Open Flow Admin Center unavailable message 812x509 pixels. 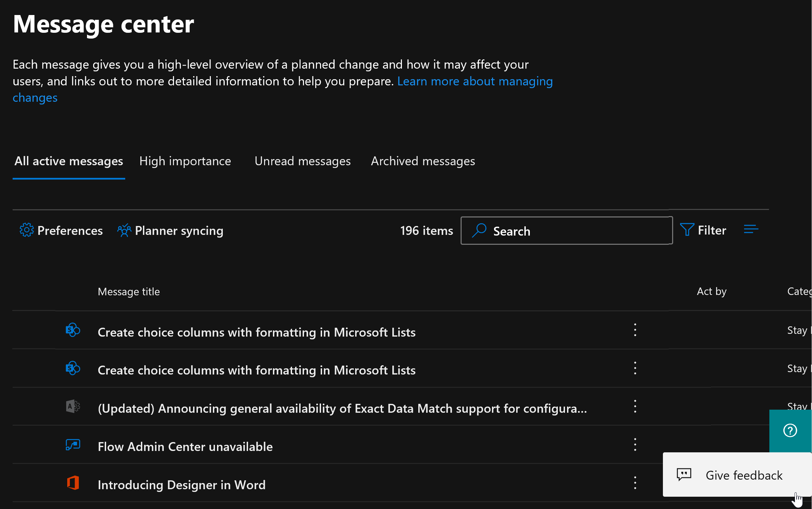(x=185, y=447)
